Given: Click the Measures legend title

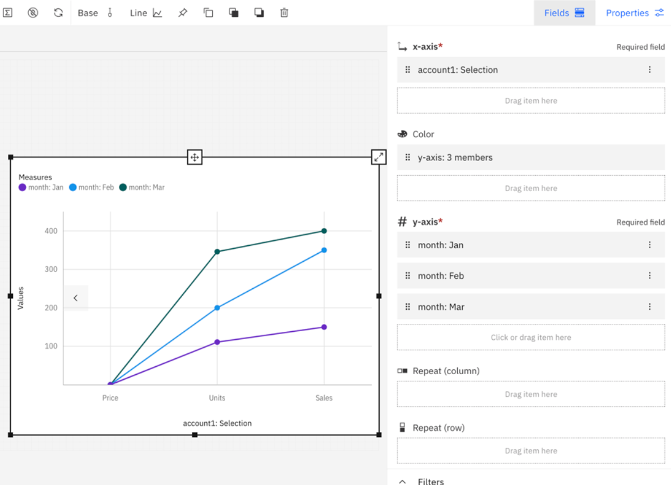Looking at the screenshot, I should pos(35,177).
